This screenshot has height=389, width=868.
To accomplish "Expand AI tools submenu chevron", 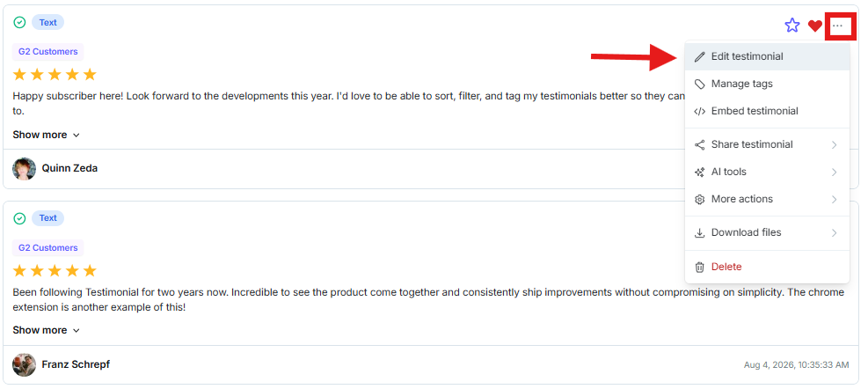I will (x=834, y=172).
